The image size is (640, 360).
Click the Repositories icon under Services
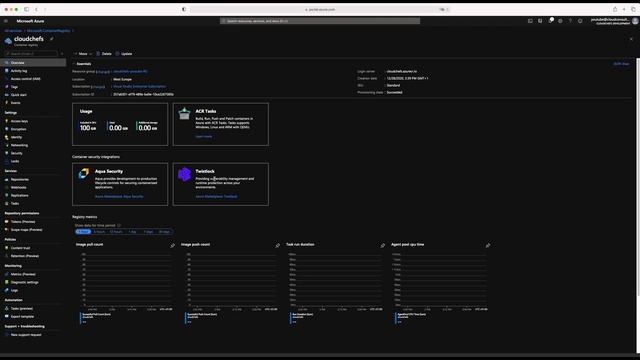(7, 180)
